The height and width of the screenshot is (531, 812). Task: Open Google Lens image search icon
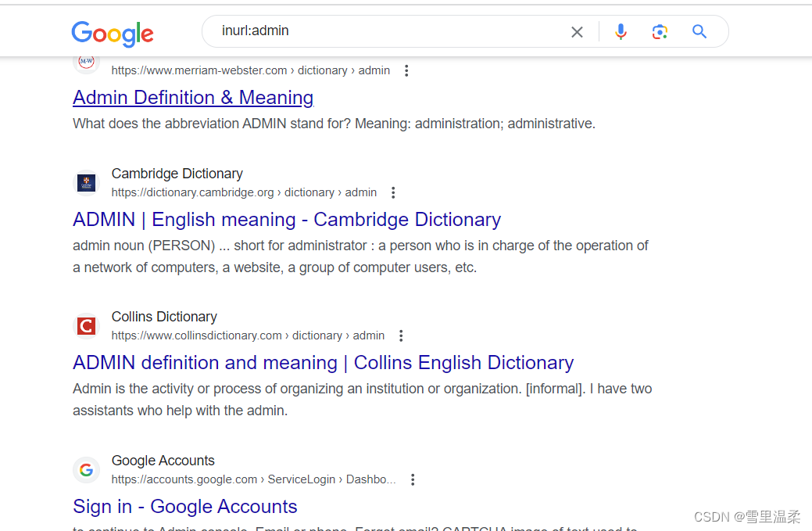(x=660, y=31)
